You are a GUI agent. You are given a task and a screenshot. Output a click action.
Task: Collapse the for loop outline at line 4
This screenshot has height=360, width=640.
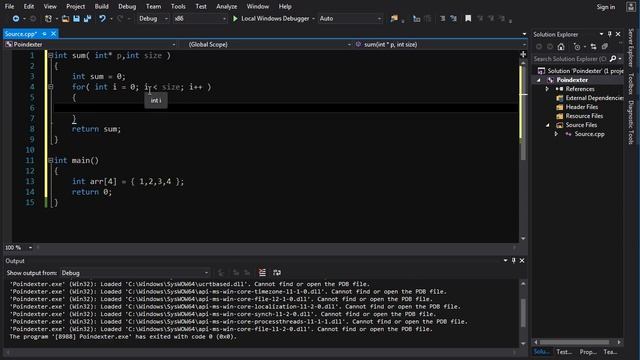click(x=50, y=87)
